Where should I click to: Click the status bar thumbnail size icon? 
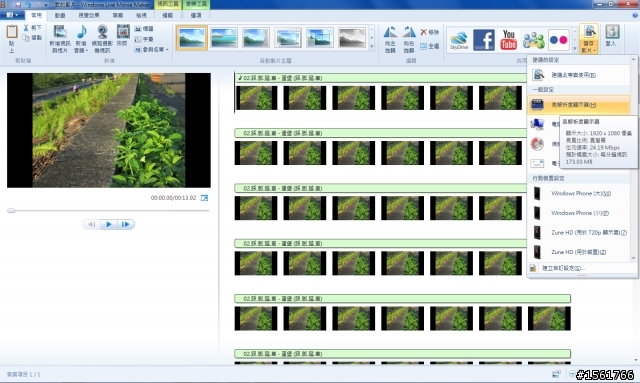tap(556, 374)
